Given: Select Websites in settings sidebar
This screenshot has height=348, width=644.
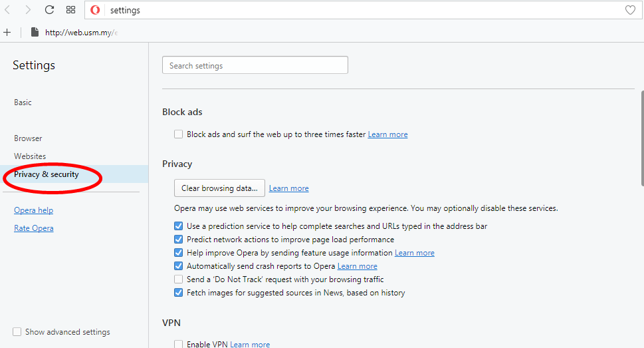Looking at the screenshot, I should coord(30,156).
